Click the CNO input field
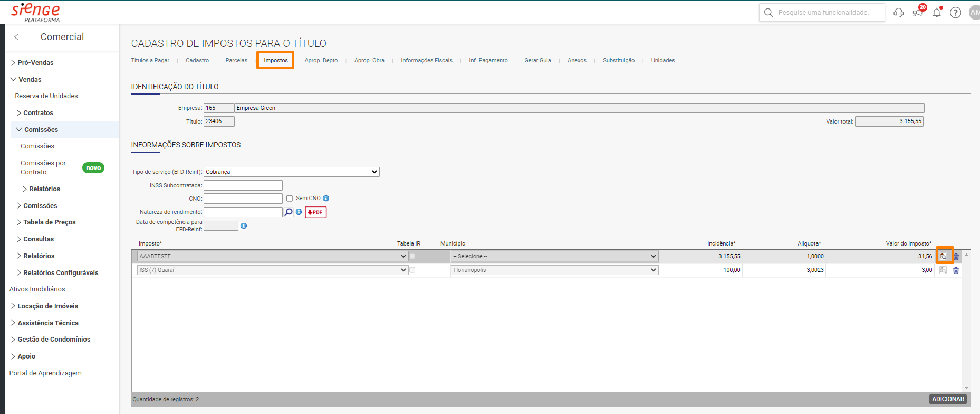Image resolution: width=980 pixels, height=414 pixels. pyautogui.click(x=243, y=199)
